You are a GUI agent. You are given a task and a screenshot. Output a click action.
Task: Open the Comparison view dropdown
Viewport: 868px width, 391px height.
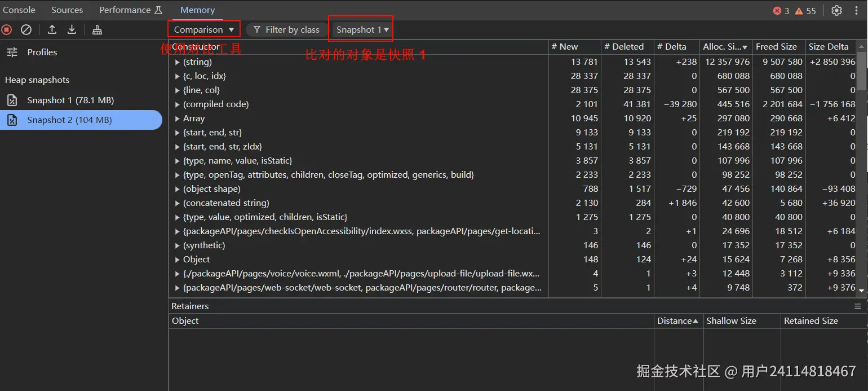204,29
